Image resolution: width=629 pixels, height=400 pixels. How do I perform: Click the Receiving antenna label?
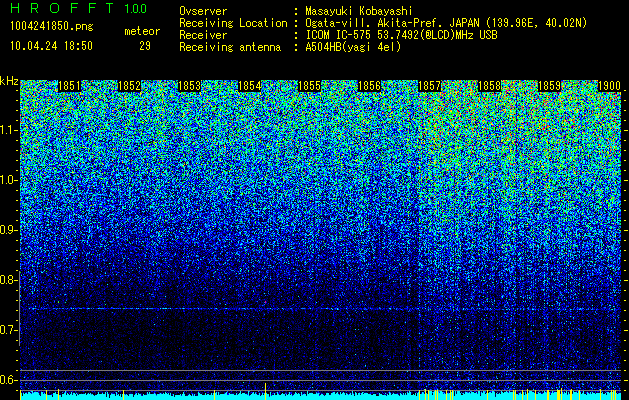230,47
